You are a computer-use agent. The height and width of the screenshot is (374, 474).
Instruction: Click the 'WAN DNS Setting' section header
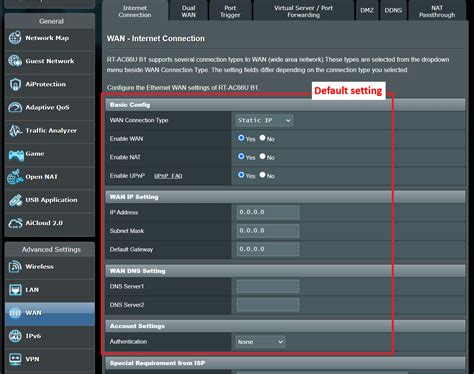click(x=286, y=271)
